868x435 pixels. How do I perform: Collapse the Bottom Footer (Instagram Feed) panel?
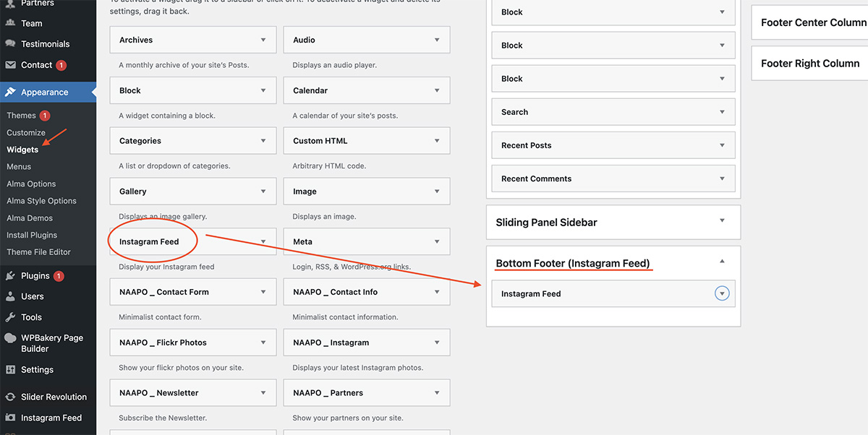pos(722,262)
